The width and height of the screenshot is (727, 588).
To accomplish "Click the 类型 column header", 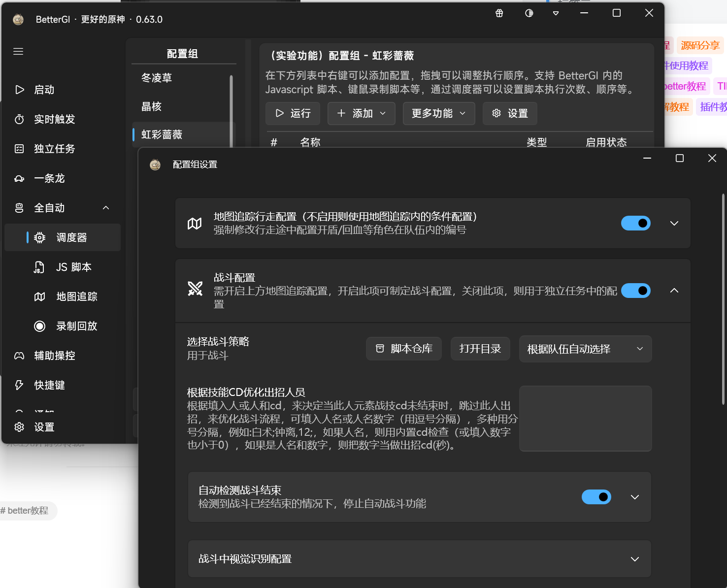I will (537, 142).
